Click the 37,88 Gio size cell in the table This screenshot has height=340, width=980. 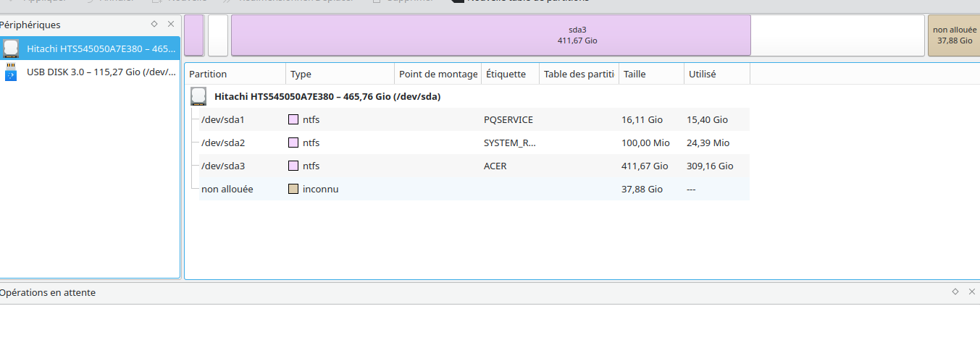(642, 189)
